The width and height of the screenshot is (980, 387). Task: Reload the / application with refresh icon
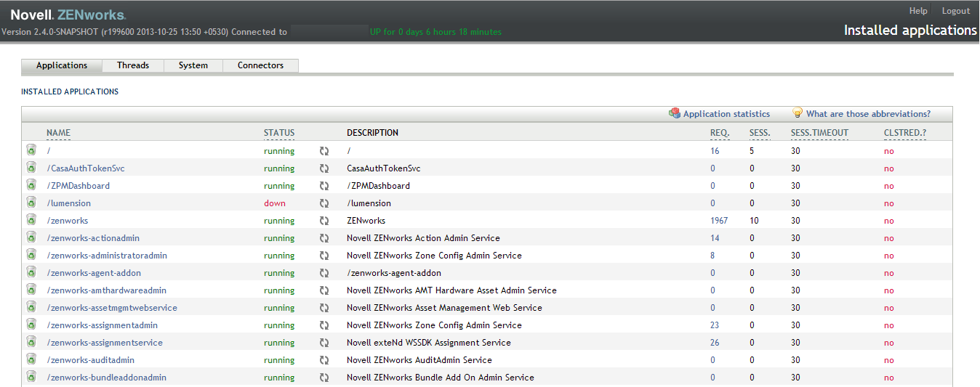[x=324, y=151]
